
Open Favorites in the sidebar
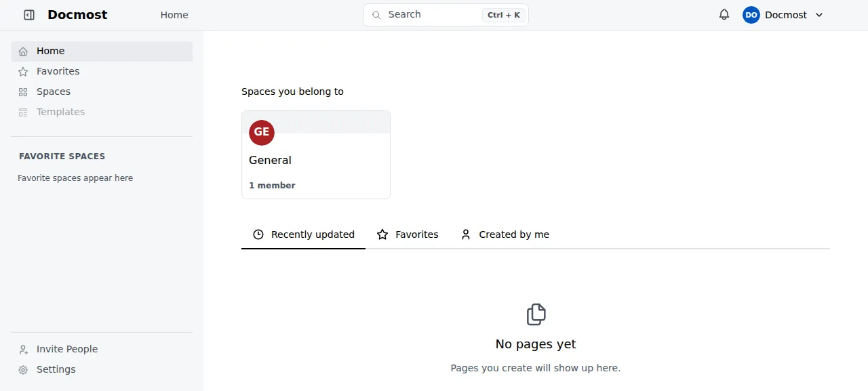[102, 72]
